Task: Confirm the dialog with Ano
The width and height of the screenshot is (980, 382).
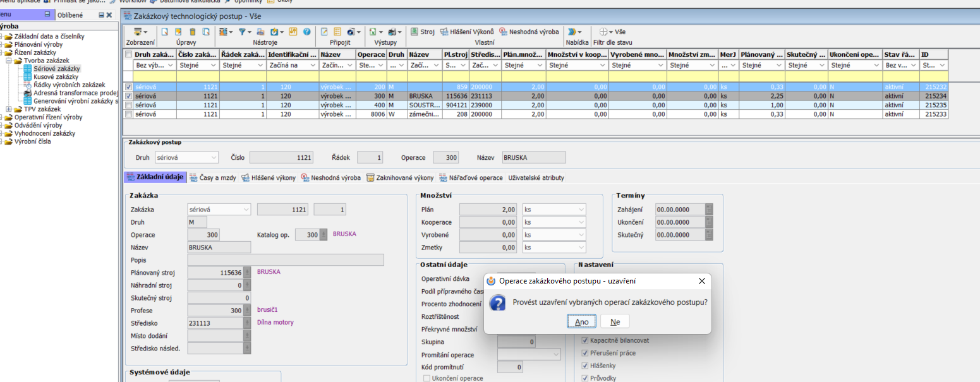Action: [x=581, y=321]
